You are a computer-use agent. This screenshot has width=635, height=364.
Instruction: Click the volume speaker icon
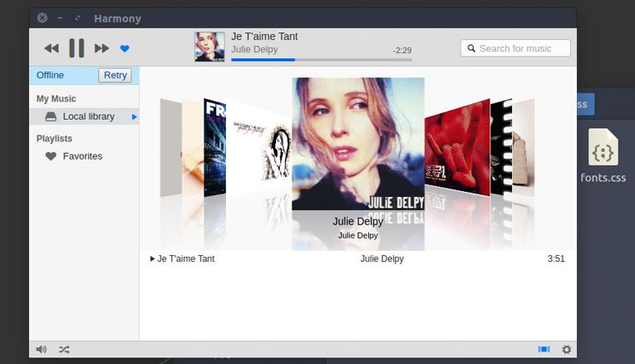click(42, 349)
